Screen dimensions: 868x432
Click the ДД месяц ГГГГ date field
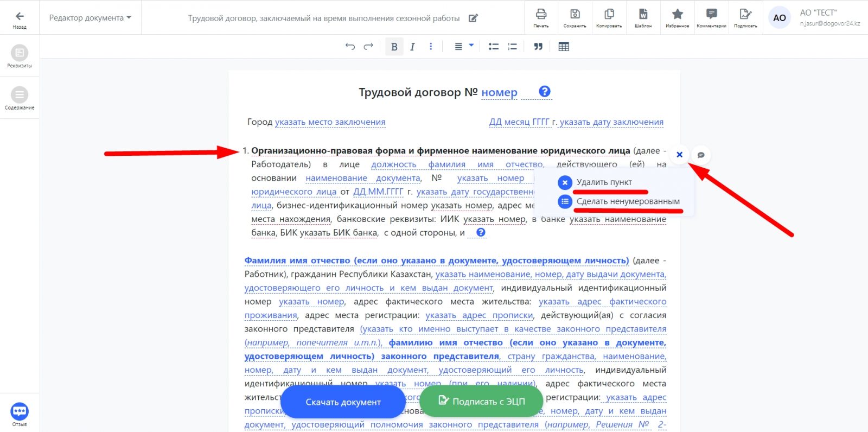pos(519,122)
